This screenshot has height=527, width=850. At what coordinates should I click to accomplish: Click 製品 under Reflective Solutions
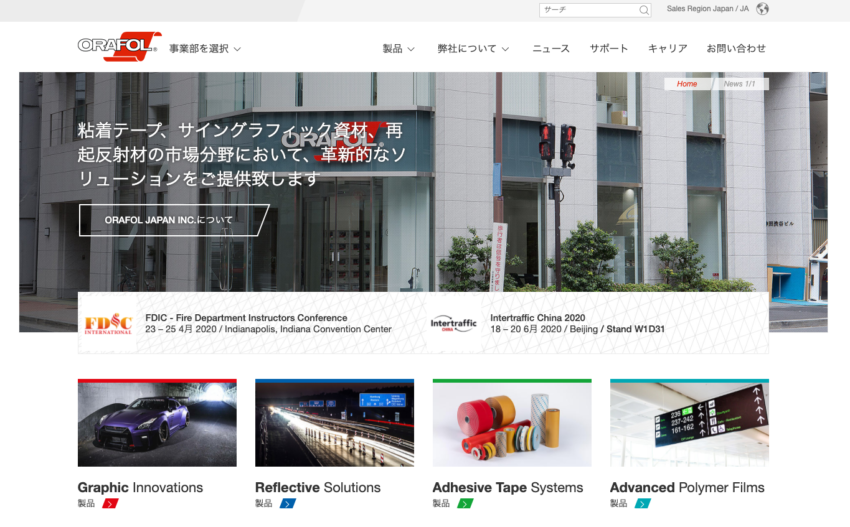pos(264,504)
